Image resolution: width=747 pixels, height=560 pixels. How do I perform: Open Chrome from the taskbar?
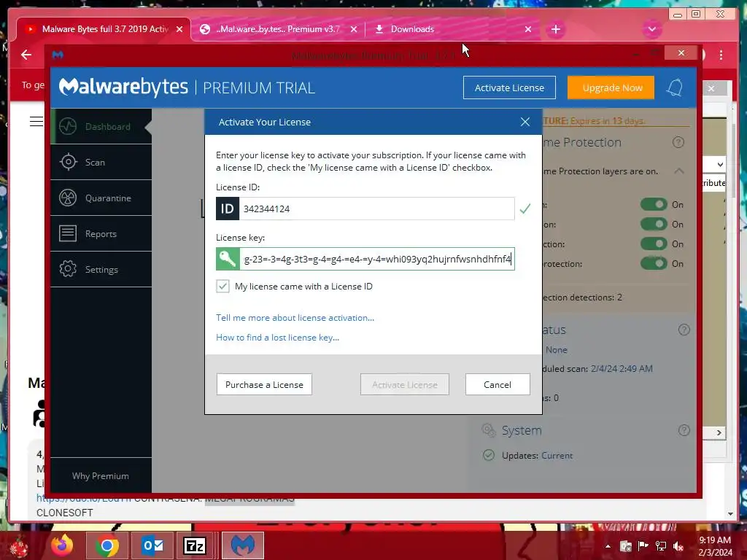(x=107, y=545)
